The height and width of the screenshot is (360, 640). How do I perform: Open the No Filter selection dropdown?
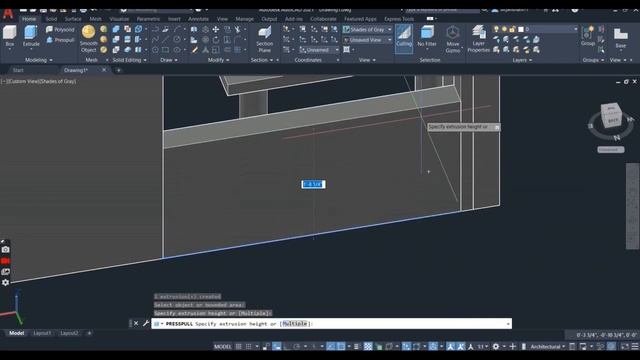point(427,37)
